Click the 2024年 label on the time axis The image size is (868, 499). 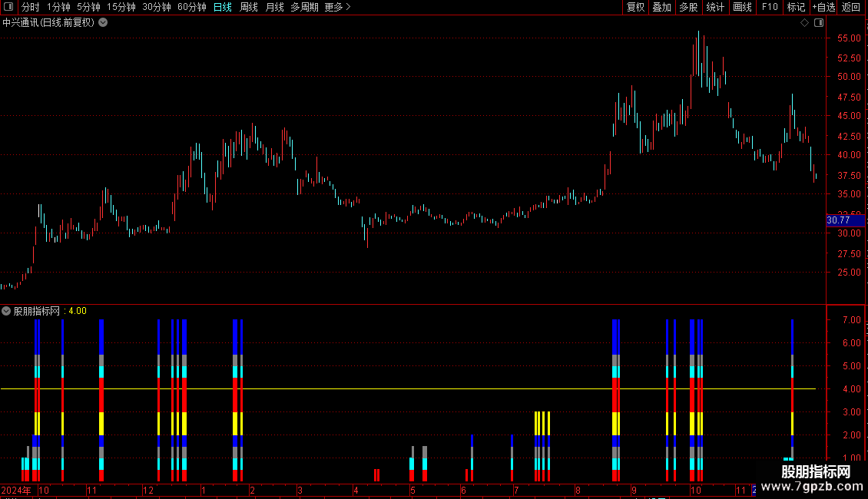tap(16, 490)
